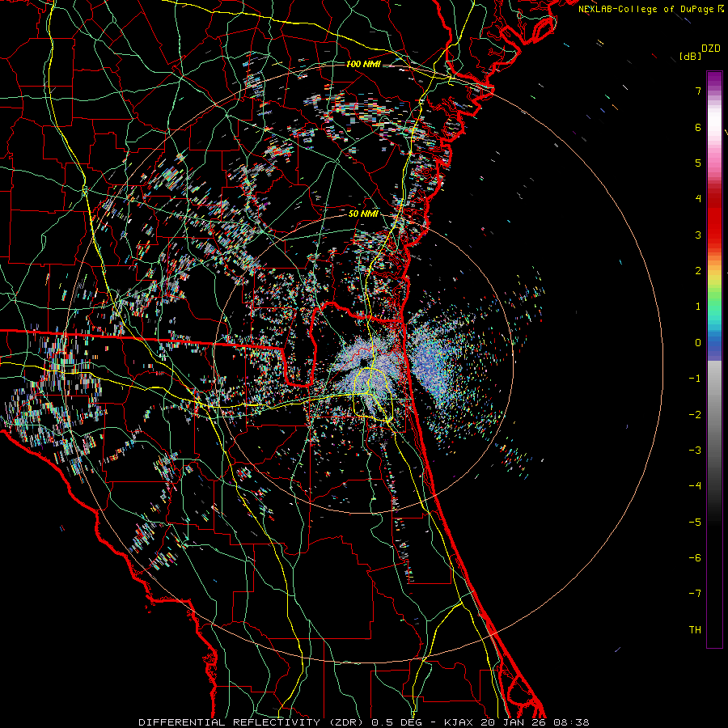The image size is (728, 728).
Task: Click the 6 value on the color scale
Action: 698,127
